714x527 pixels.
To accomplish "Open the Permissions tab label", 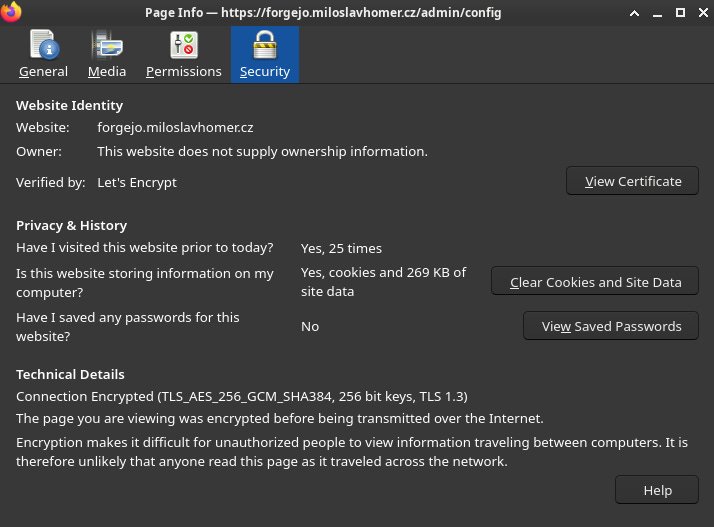I will (184, 72).
